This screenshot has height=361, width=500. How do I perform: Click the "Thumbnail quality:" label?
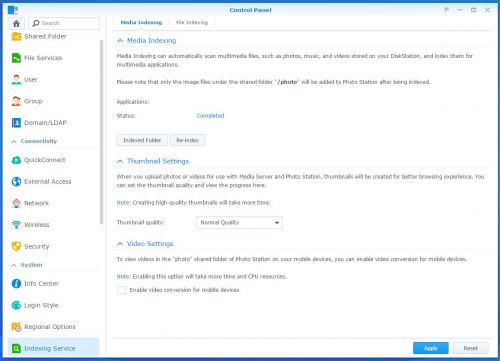coord(141,223)
